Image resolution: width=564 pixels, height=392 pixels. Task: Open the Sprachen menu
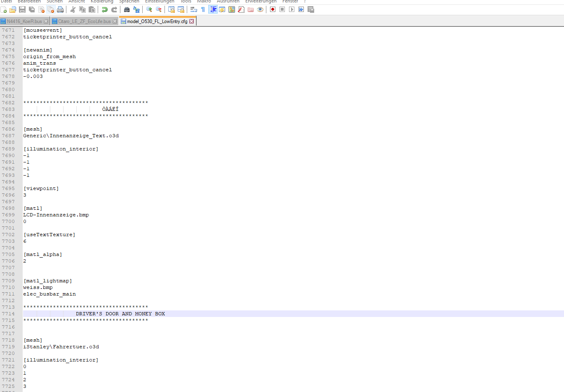click(x=129, y=2)
